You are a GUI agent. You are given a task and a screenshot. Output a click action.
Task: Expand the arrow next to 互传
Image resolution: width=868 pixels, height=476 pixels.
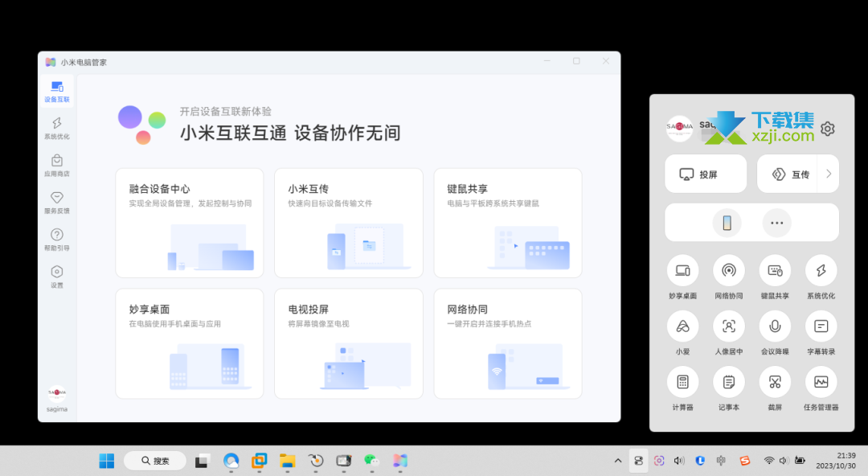(829, 174)
